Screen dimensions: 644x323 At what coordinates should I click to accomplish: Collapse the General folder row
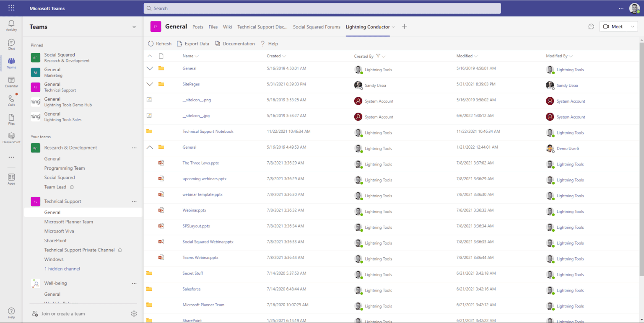pos(150,147)
